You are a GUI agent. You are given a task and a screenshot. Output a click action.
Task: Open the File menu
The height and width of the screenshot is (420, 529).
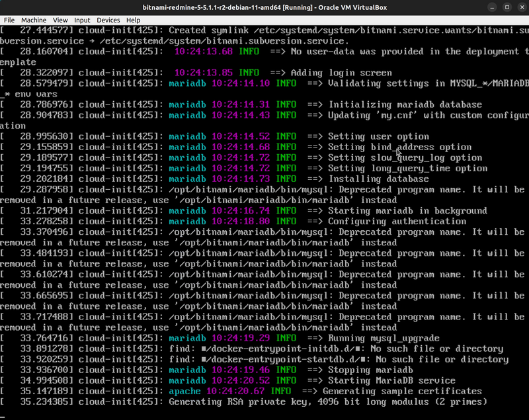click(x=9, y=20)
